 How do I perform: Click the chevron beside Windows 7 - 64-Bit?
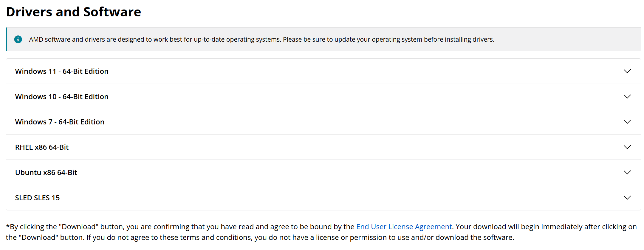pos(627,122)
